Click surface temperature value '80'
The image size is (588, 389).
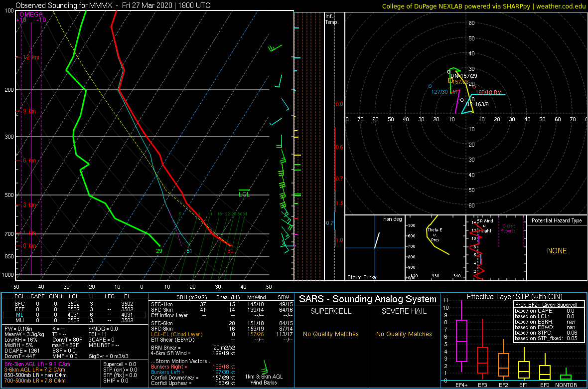230,251
